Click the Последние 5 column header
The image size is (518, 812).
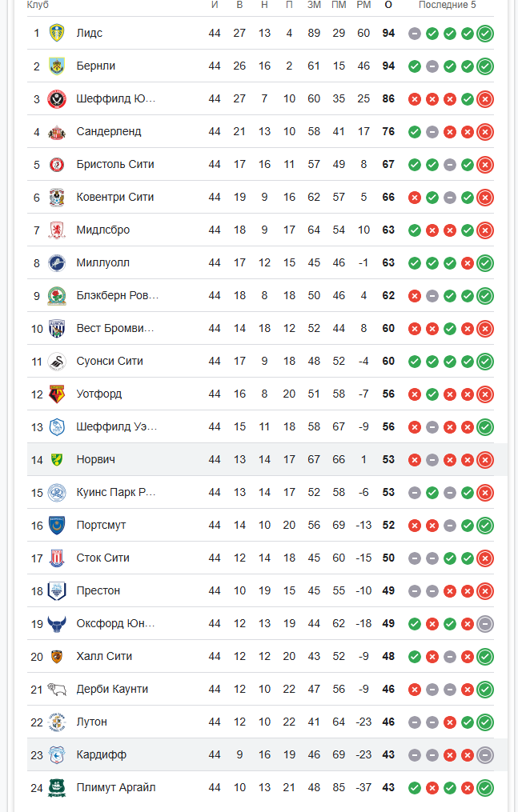click(x=447, y=5)
